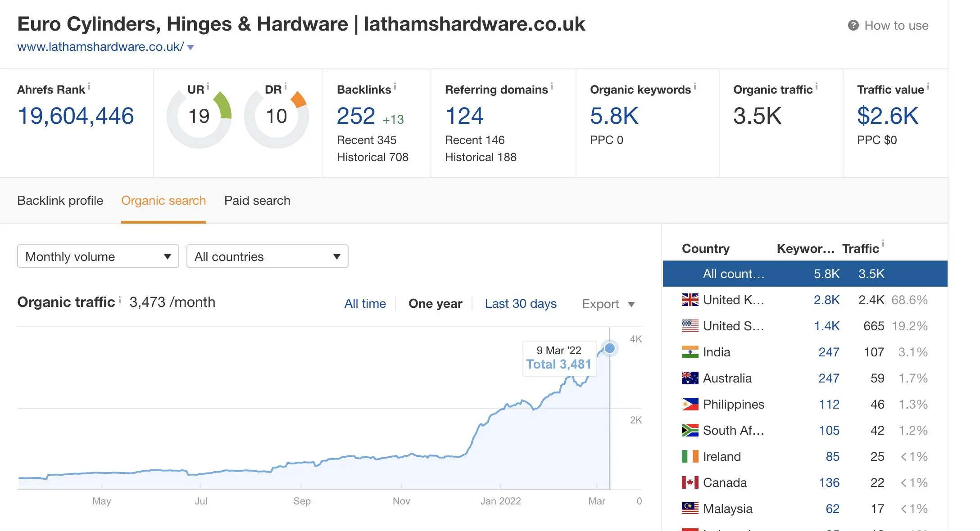Open the Ahrefs Rank info tooltip icon

tap(89, 85)
